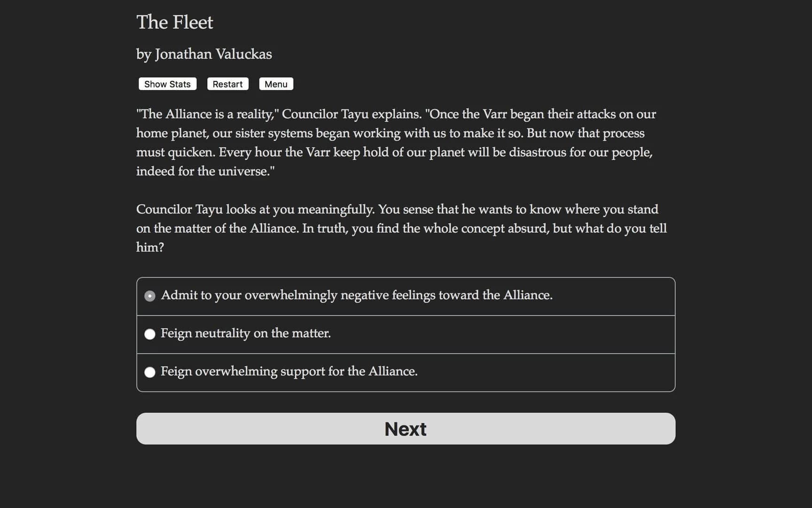Click the support option's radio circle

tap(150, 372)
